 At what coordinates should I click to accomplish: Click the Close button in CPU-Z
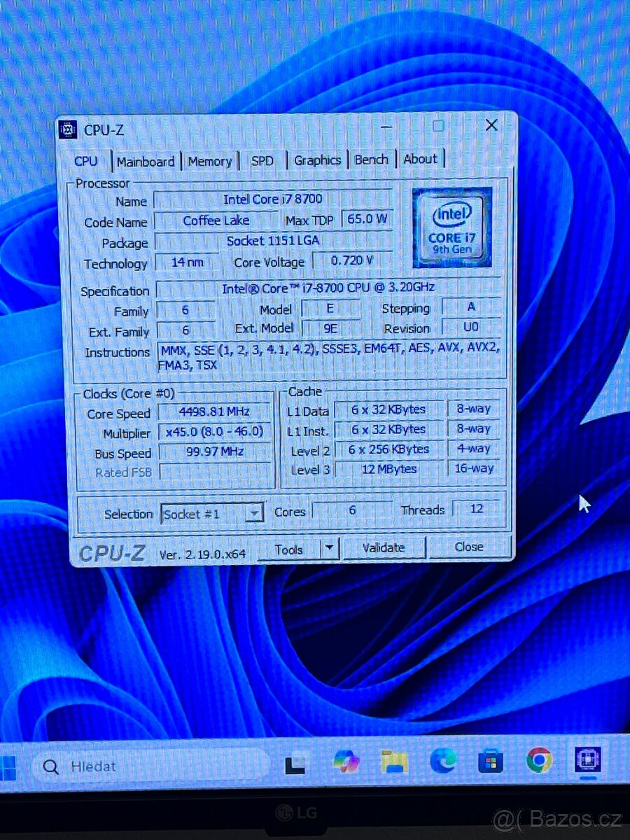point(469,547)
